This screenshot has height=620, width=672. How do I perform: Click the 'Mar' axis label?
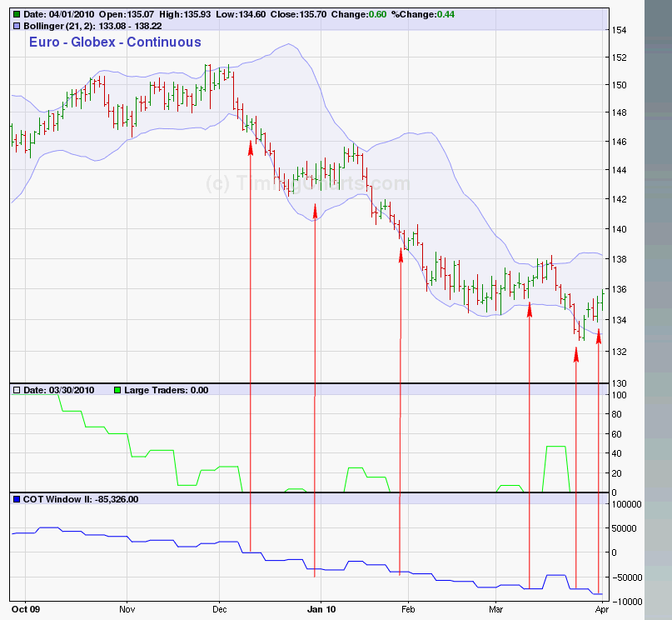(495, 609)
